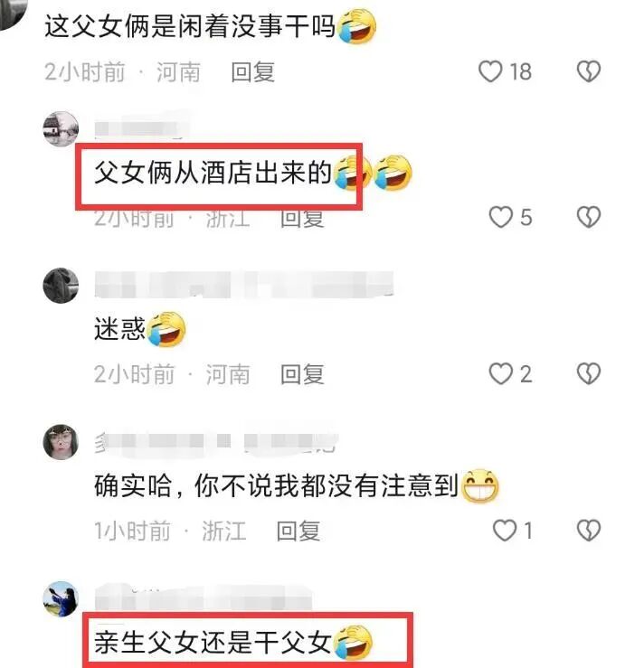Reply to the top comment from 河南

(252, 71)
